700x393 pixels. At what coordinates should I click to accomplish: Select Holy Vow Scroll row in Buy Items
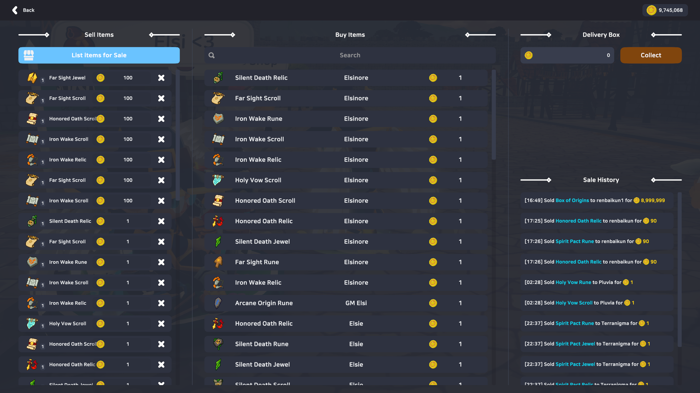point(346,180)
